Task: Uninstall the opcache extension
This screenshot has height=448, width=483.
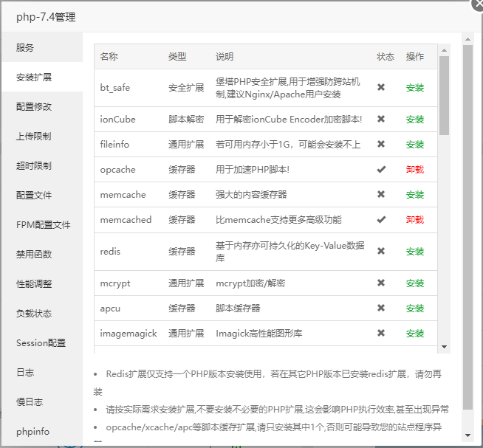Action: [415, 170]
